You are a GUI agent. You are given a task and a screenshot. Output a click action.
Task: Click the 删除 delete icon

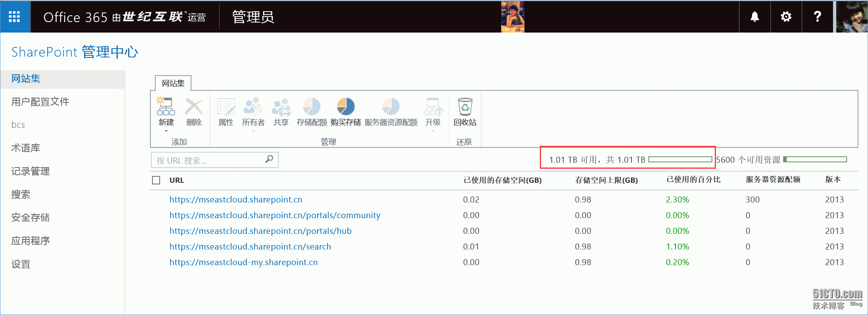point(193,106)
